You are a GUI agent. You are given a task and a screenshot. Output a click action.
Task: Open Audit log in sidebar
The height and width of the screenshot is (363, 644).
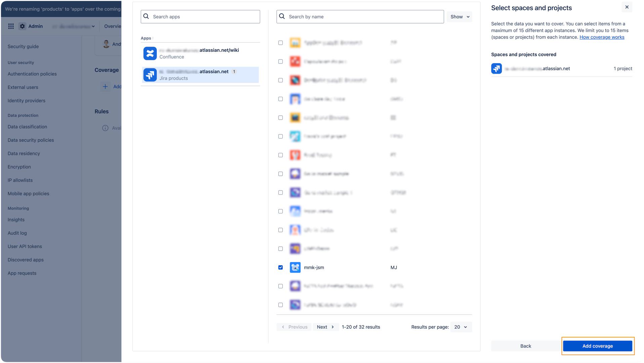click(x=17, y=233)
